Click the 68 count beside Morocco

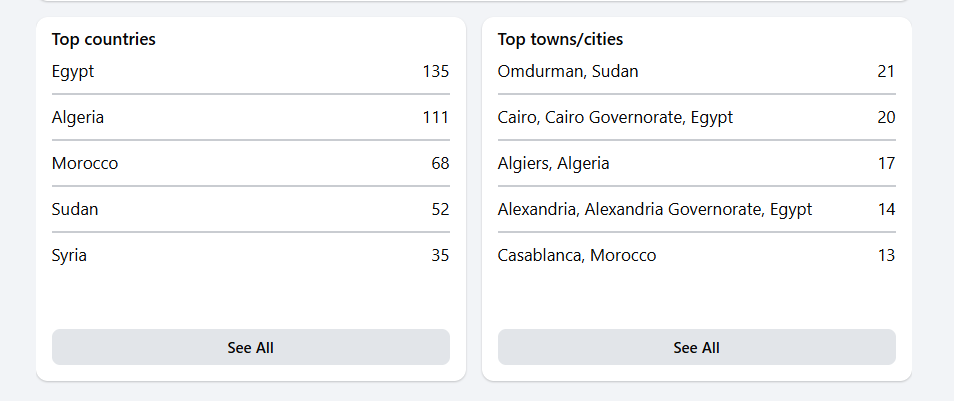pos(440,163)
